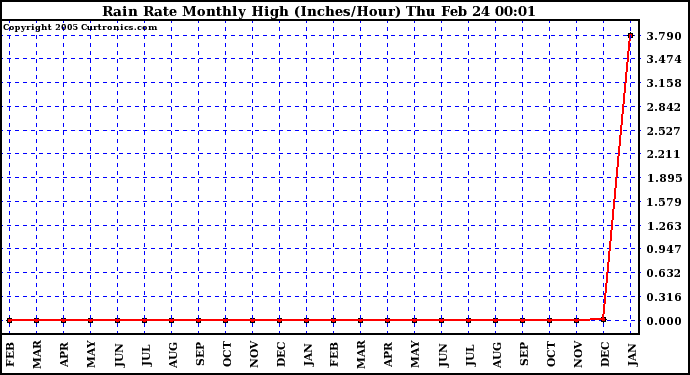Select the 0.632 axis label

tap(664, 273)
